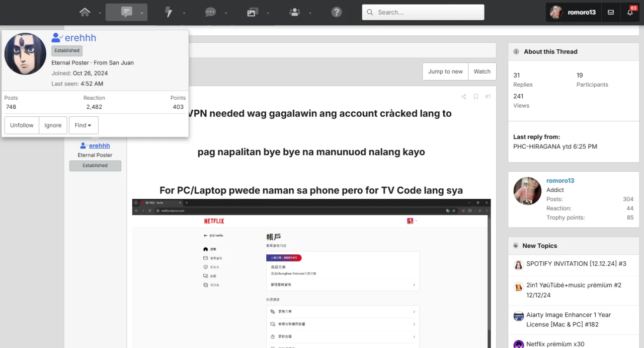Click the flame icon beside New Topics
The height and width of the screenshot is (348, 644).
(x=516, y=246)
